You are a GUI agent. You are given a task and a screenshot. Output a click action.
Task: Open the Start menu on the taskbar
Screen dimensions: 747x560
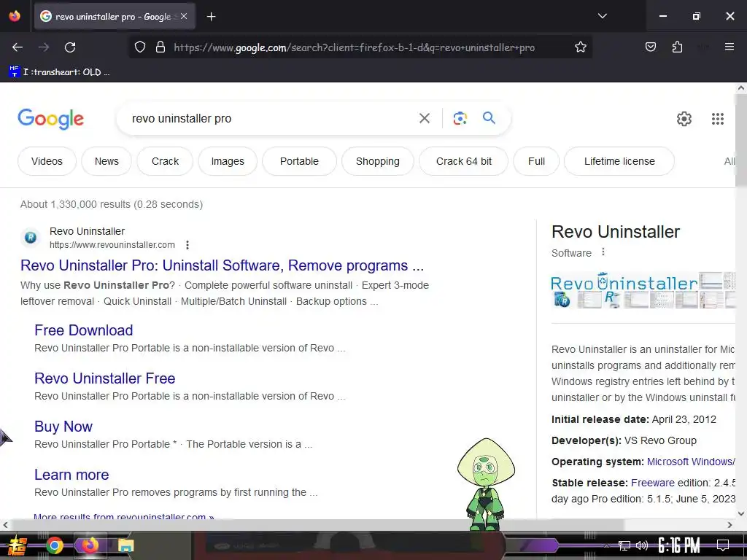point(16,545)
